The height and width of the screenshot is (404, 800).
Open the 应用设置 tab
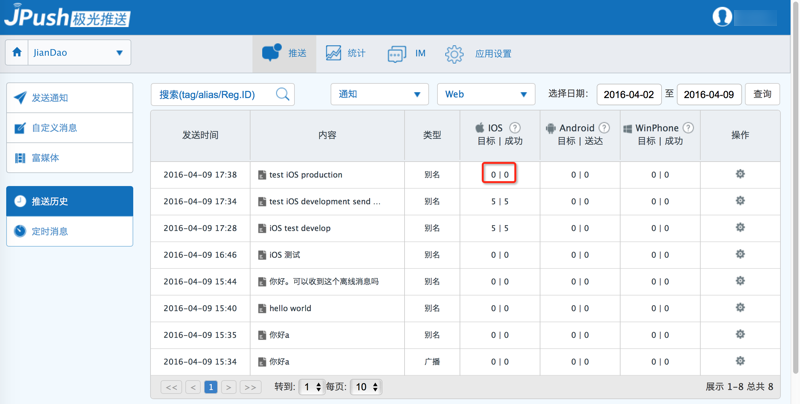[478, 54]
